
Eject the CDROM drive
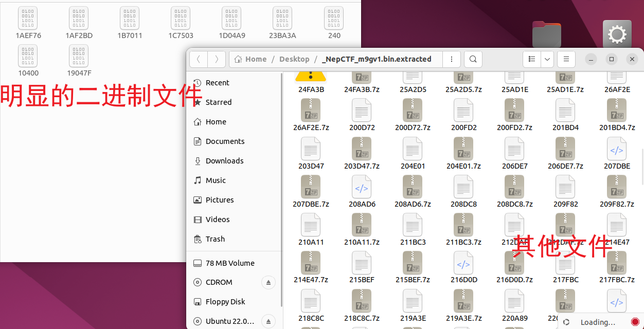coord(269,282)
